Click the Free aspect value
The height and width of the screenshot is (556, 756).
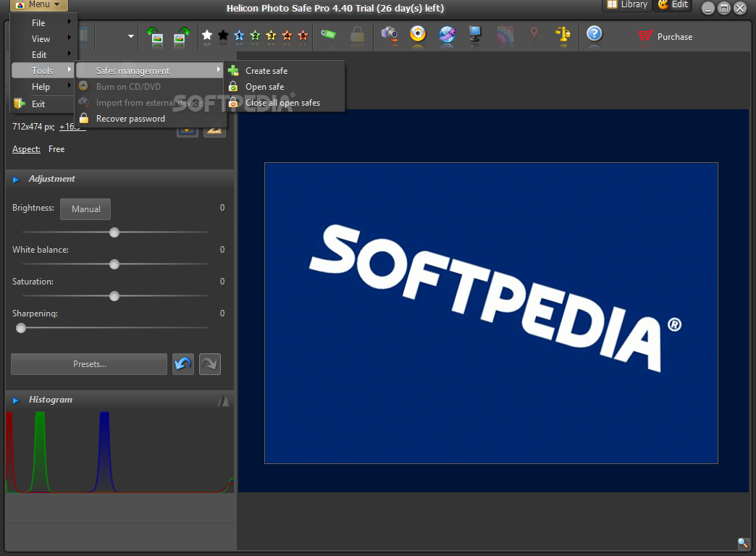tap(56, 149)
